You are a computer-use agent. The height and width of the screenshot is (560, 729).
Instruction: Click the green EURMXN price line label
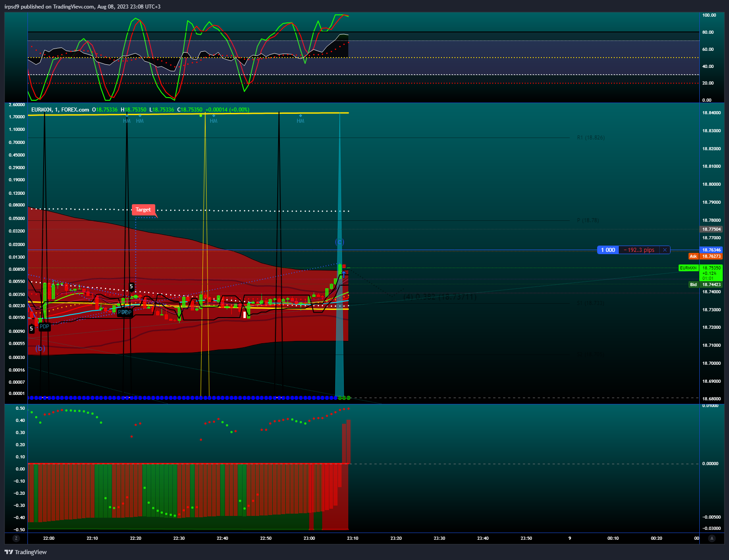click(688, 268)
